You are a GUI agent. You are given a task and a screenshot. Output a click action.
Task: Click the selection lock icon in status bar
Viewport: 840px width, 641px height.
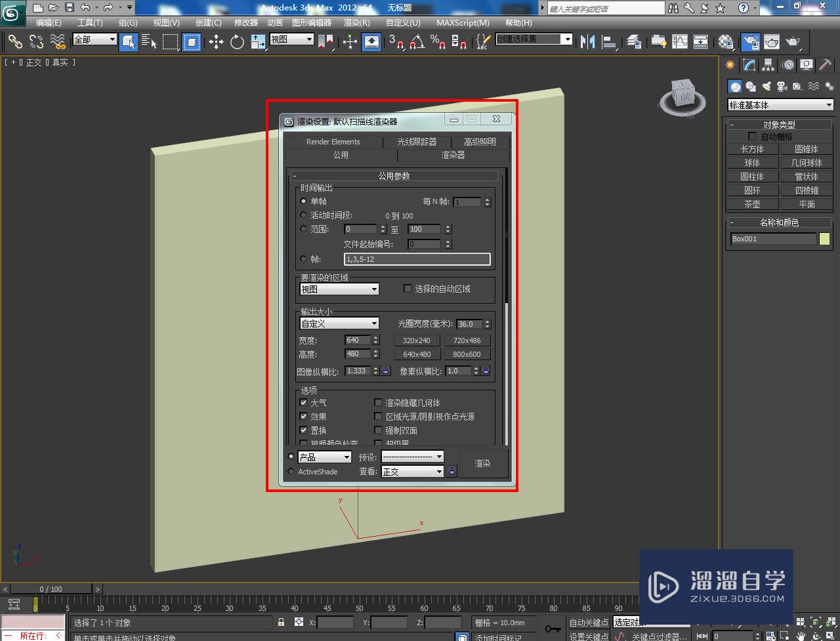click(282, 622)
